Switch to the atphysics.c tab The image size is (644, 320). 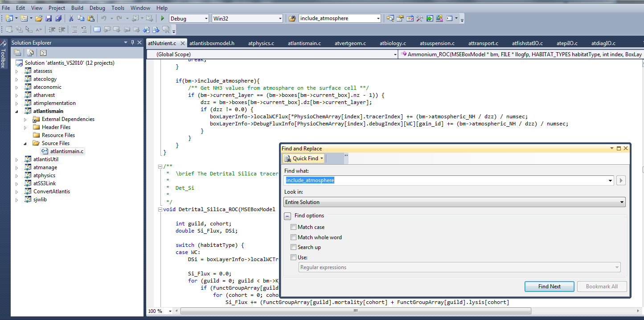tap(261, 43)
